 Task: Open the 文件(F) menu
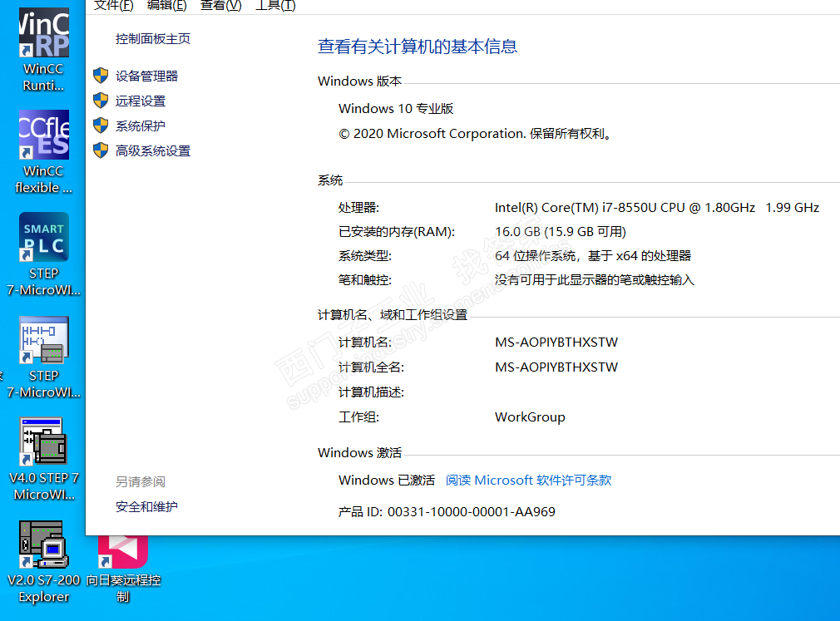click(x=114, y=6)
